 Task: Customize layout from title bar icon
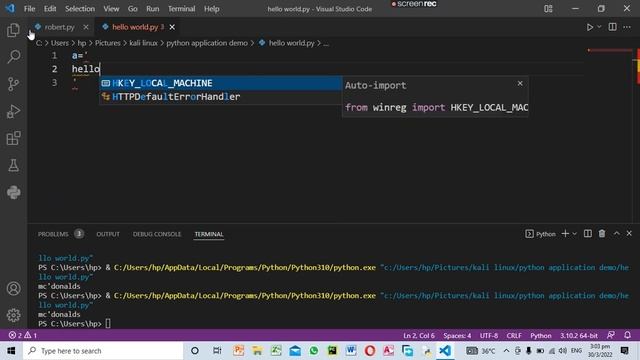(x=548, y=9)
